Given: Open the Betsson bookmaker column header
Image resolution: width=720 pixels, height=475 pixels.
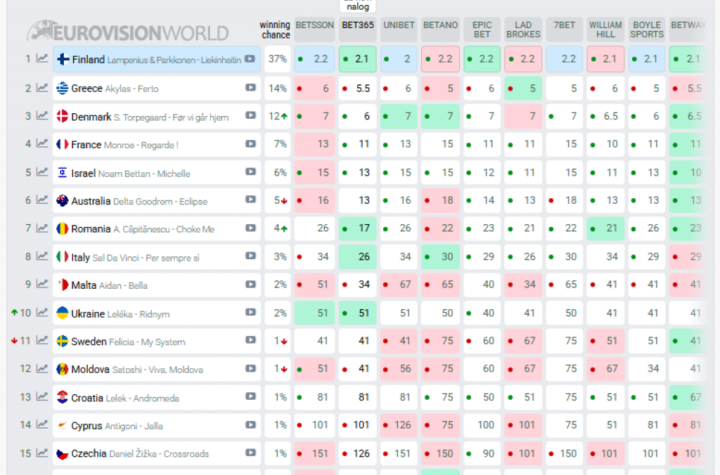Looking at the screenshot, I should point(315,29).
